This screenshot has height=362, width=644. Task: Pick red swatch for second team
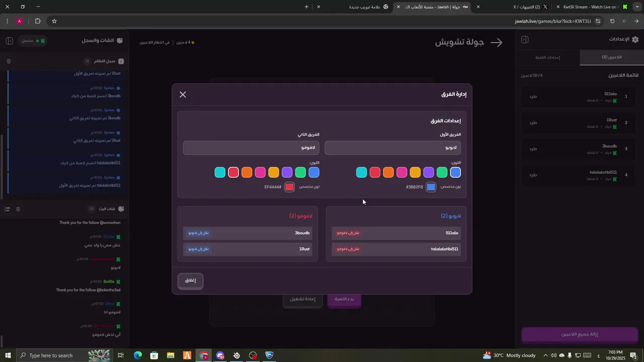[x=233, y=172]
